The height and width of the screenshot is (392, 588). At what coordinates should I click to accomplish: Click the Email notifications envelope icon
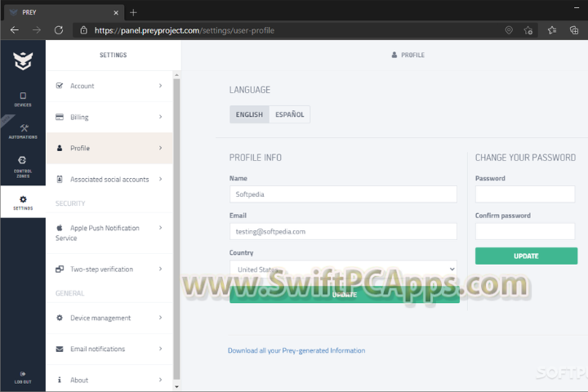pos(60,349)
